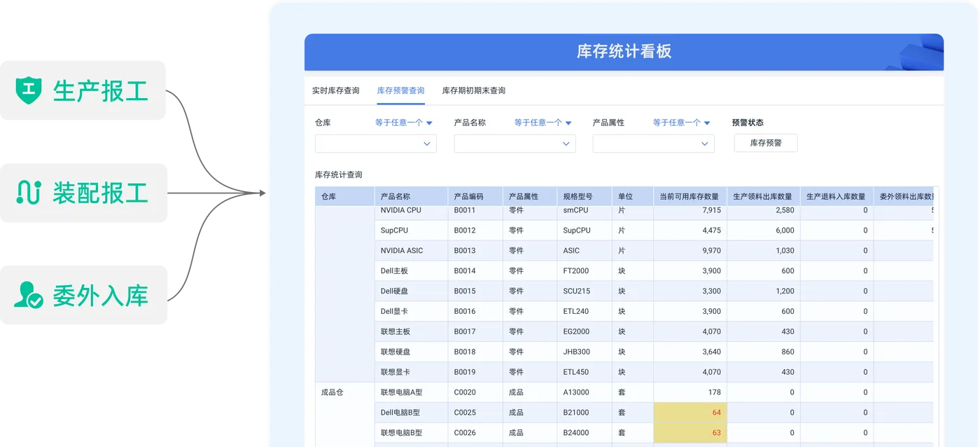Viewport: 980px width, 447px height.
Task: Click outbound quantity 6,000
Action: coord(785,231)
